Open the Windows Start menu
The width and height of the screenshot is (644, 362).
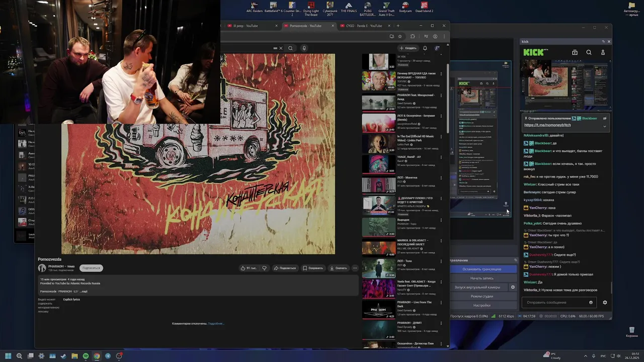8,356
